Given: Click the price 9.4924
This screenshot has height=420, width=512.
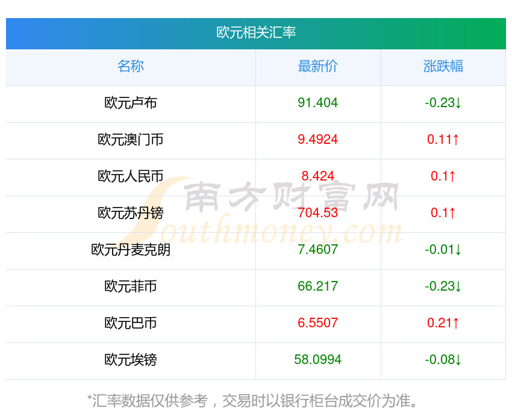Looking at the screenshot, I should [317, 140].
